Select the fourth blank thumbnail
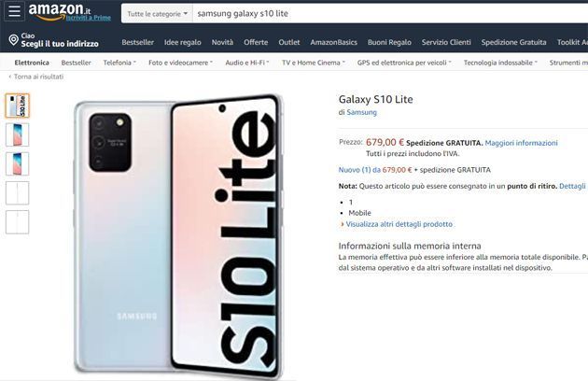This screenshot has height=381, width=588. tap(17, 193)
